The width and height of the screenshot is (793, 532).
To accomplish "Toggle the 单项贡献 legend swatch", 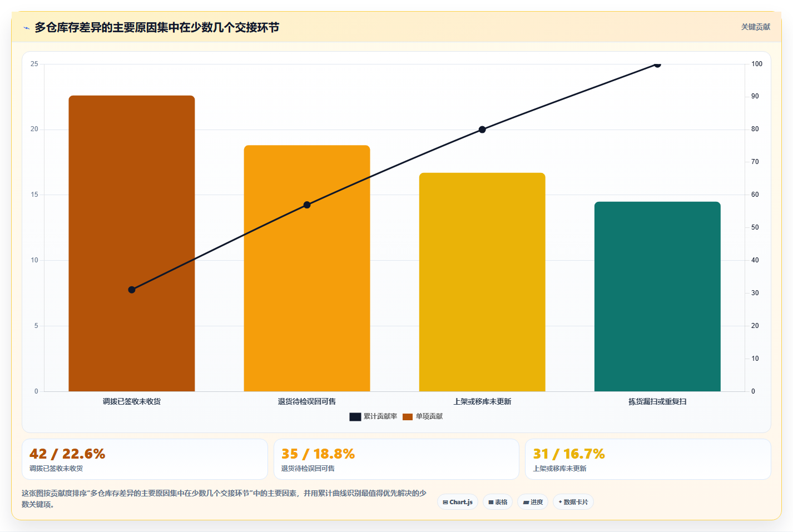I will (408, 417).
